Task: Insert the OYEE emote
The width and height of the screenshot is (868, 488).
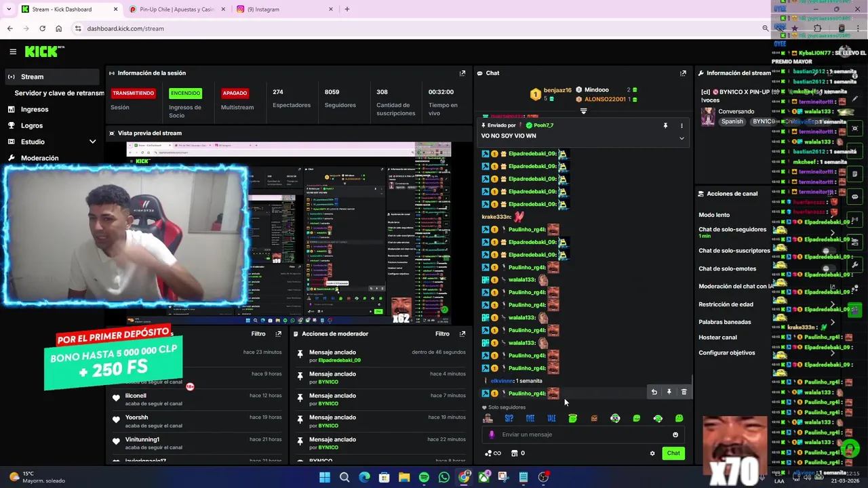Action: pyautogui.click(x=530, y=418)
